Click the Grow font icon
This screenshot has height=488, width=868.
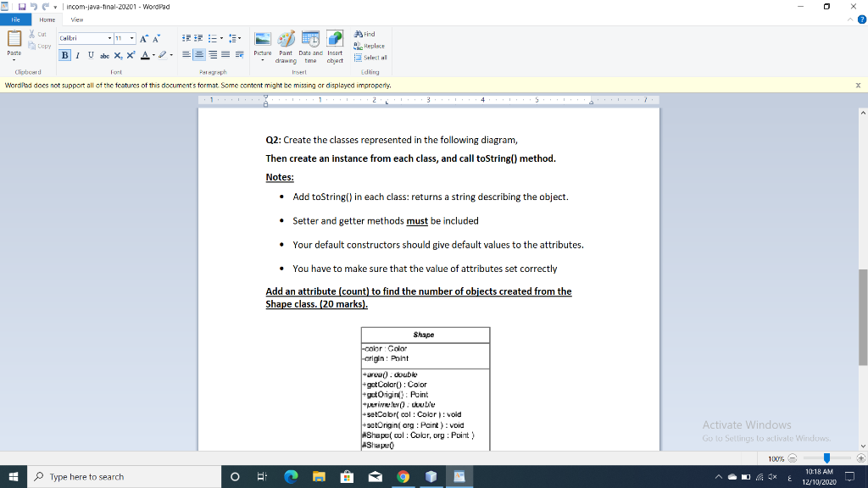[x=144, y=38]
